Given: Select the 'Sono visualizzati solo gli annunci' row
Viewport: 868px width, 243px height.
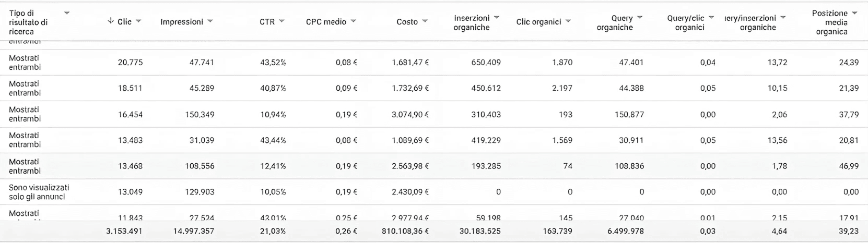Looking at the screenshot, I should 39,192.
